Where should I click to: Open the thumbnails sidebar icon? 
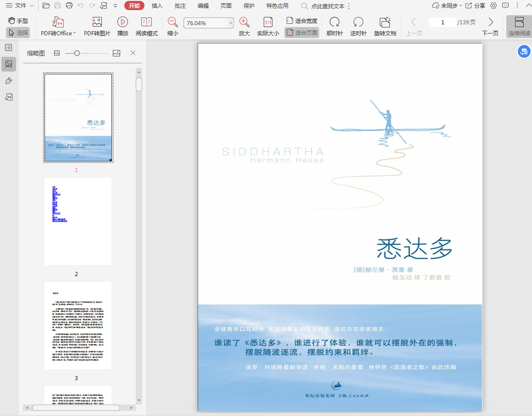pyautogui.click(x=8, y=64)
